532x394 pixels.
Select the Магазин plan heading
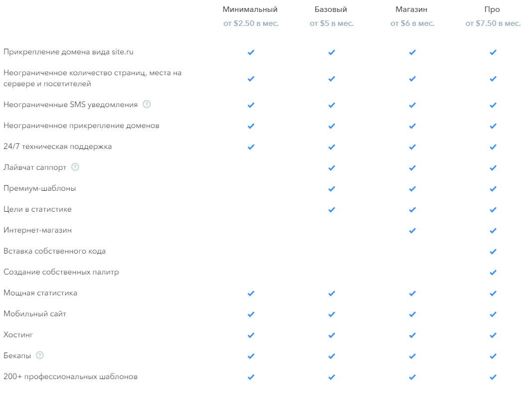pyautogui.click(x=411, y=9)
